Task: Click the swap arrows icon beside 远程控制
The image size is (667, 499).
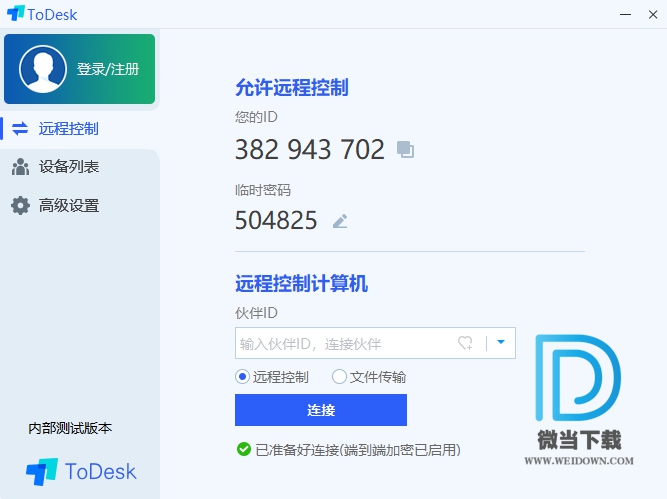Action: click(x=20, y=128)
